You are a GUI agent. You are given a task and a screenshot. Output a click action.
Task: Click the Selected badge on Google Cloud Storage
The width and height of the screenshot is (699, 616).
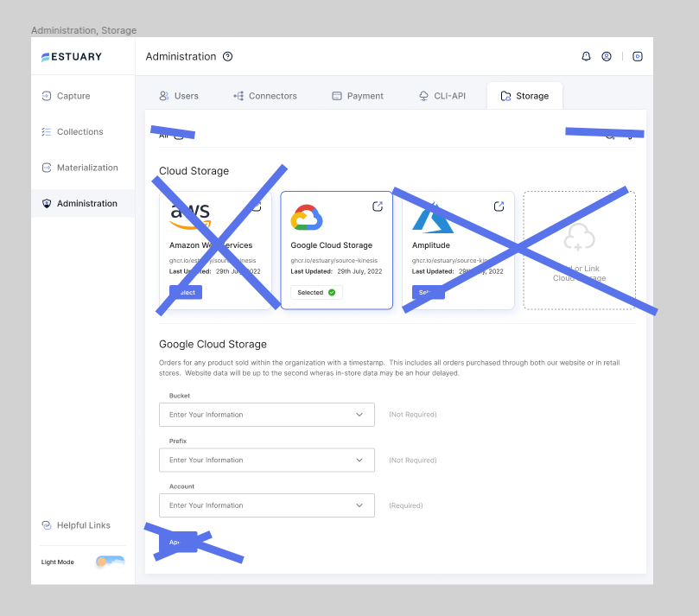[315, 292]
